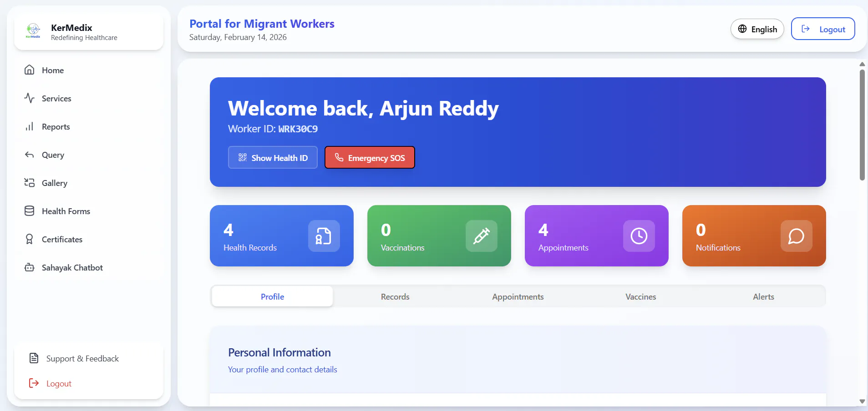Image resolution: width=868 pixels, height=411 pixels.
Task: Click the Gallery icon in sidebar
Action: [x=30, y=183]
